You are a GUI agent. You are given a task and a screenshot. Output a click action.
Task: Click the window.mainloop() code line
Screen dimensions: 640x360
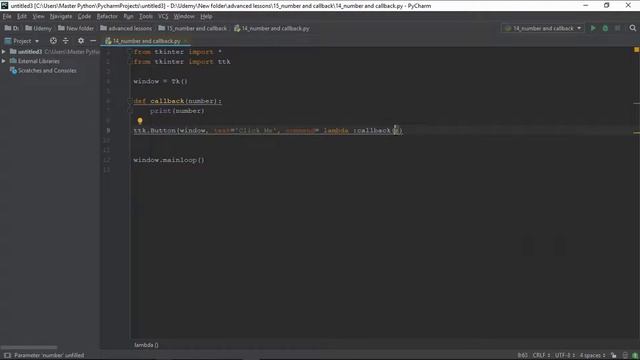[169, 160]
